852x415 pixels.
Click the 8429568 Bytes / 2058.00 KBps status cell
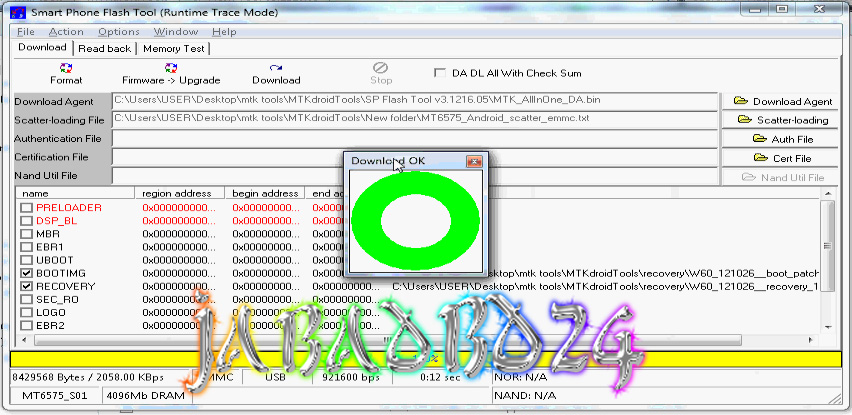(x=101, y=377)
